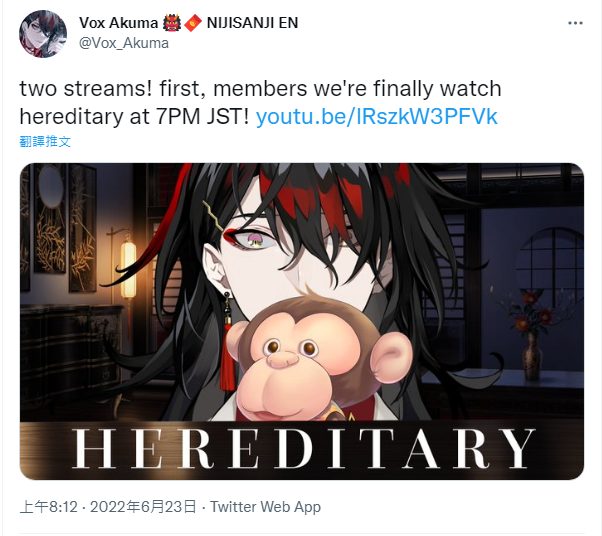Translate the tweet via 翻譯推文
This screenshot has width=602, height=536.
pyautogui.click(x=45, y=142)
